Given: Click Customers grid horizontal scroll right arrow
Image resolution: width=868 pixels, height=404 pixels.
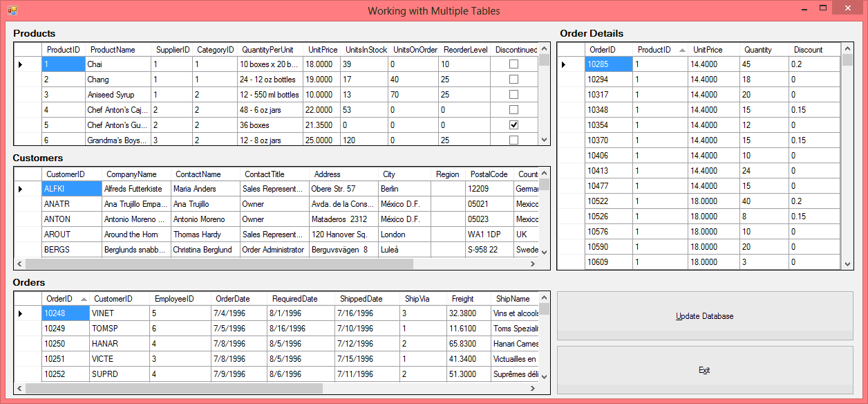Looking at the screenshot, I should point(532,264).
